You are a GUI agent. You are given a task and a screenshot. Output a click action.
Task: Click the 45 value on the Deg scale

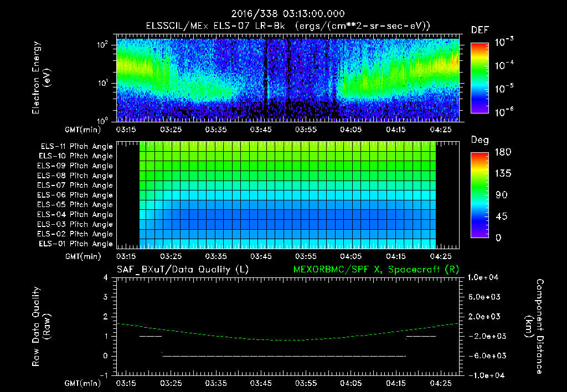click(x=502, y=216)
